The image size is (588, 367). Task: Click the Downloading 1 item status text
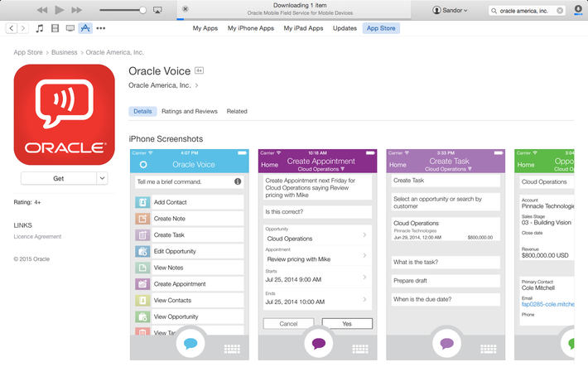pyautogui.click(x=300, y=5)
